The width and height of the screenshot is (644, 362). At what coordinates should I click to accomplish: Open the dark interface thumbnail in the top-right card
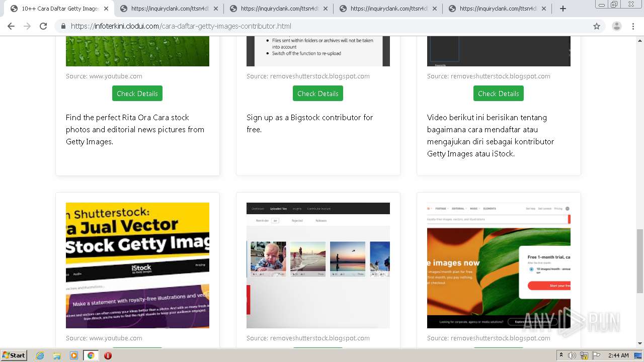click(499, 51)
